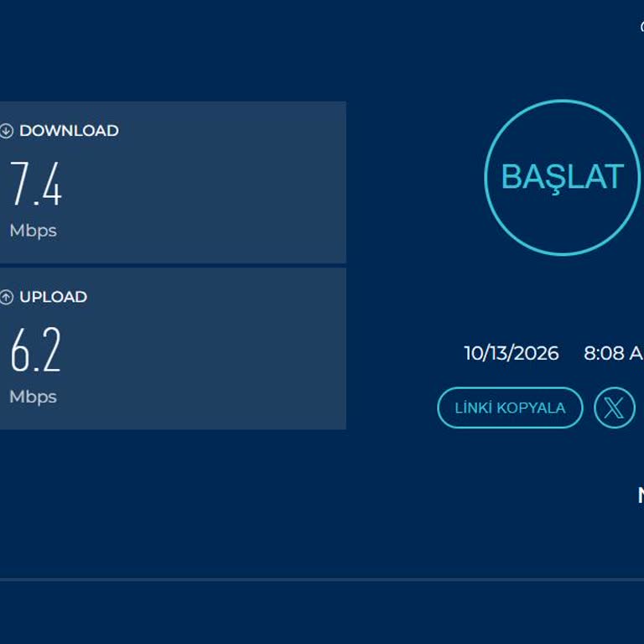Copy the result link with LİNKİ KOPYALA
The image size is (644, 644).
(510, 408)
